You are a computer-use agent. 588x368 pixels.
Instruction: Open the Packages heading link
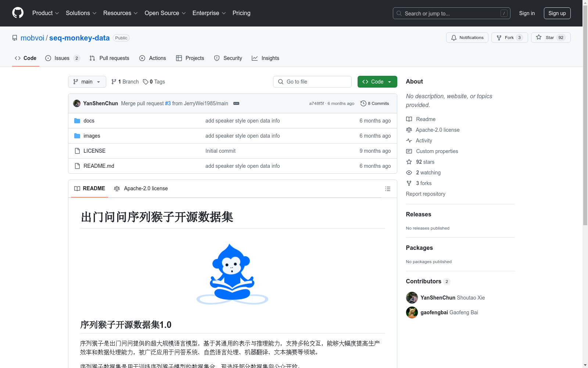coord(419,248)
